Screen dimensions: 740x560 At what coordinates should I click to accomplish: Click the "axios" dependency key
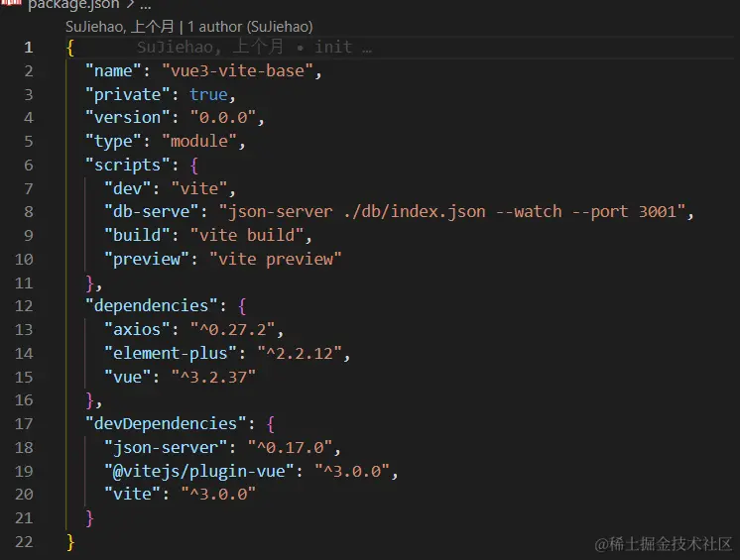(x=137, y=330)
